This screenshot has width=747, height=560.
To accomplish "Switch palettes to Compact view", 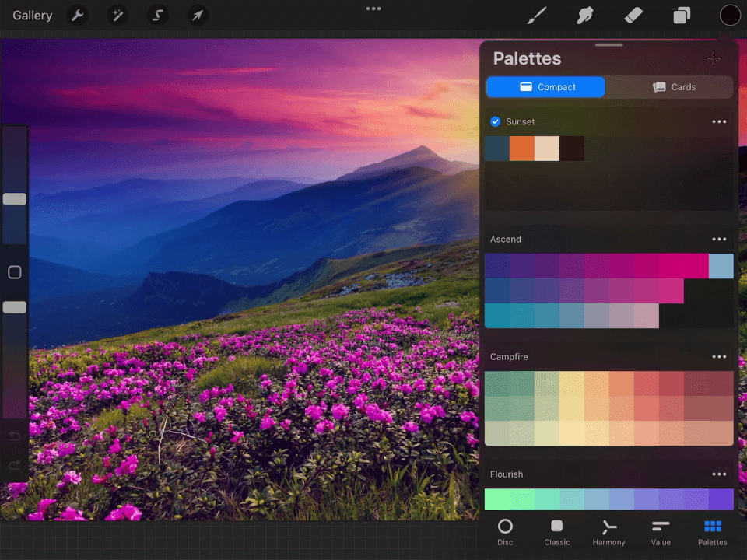I will pos(545,86).
